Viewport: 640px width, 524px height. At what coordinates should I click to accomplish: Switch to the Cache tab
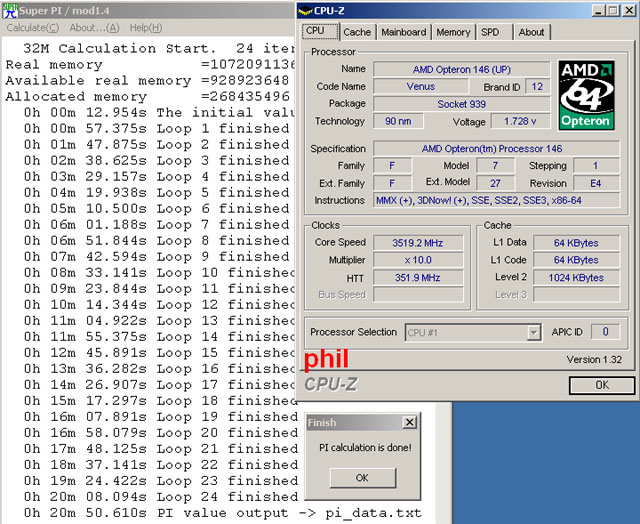tap(357, 32)
